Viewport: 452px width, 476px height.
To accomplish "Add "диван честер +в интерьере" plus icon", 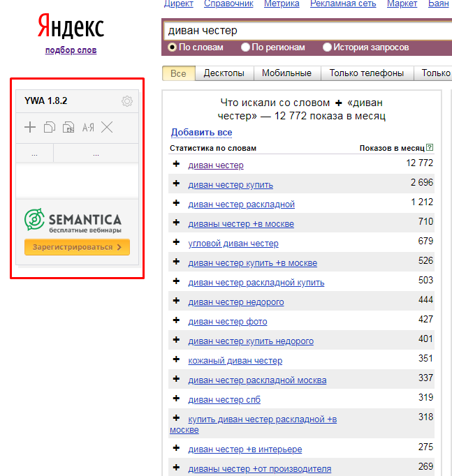I will [176, 448].
